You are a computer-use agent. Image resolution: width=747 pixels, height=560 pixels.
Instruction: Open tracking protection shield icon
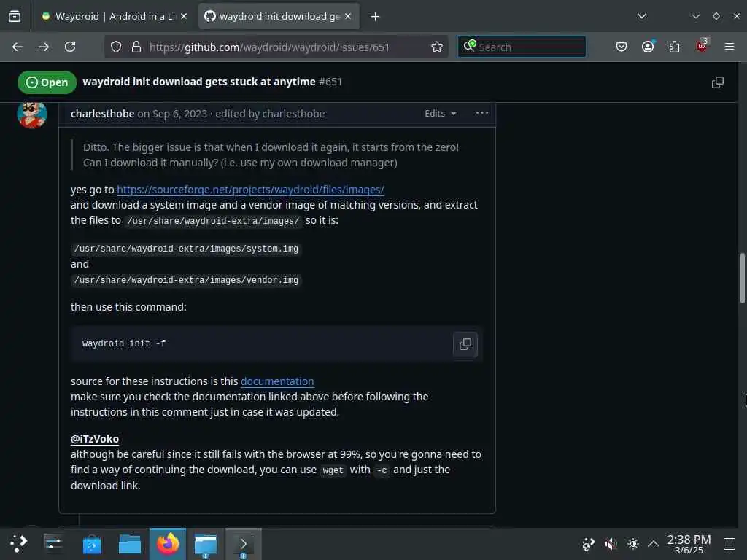(x=116, y=47)
